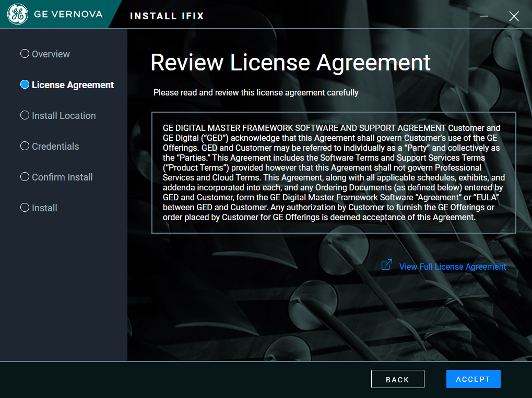
Task: Click the Review License Agreement heading
Action: pyautogui.click(x=290, y=63)
